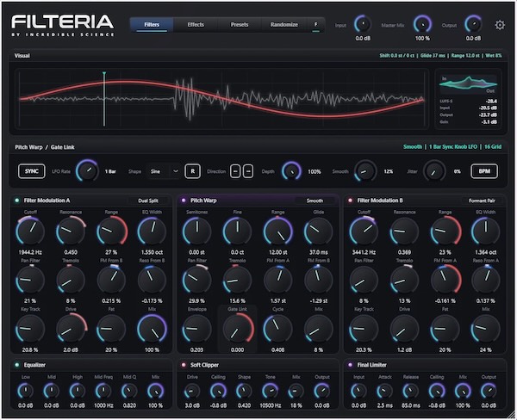Click the Final Limiter Release knob
This screenshot has height=420, width=517.
coord(411,391)
